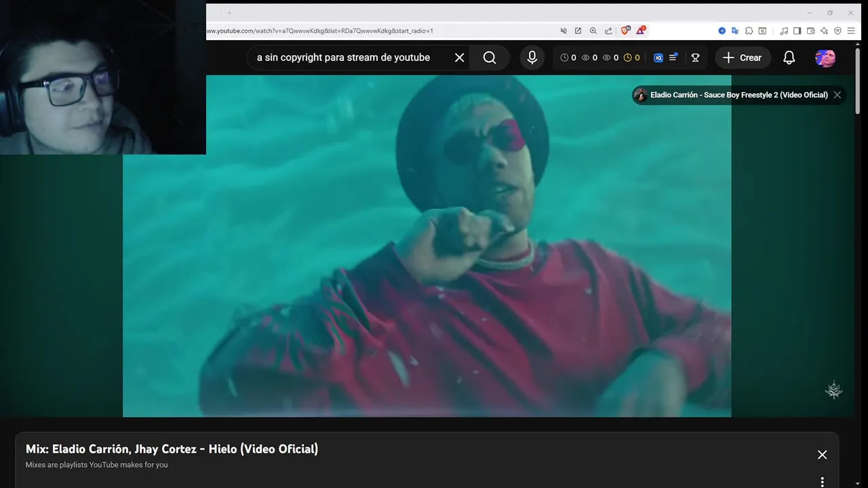Open the Leo AI sparkle icon
The image size is (868, 488).
[824, 30]
